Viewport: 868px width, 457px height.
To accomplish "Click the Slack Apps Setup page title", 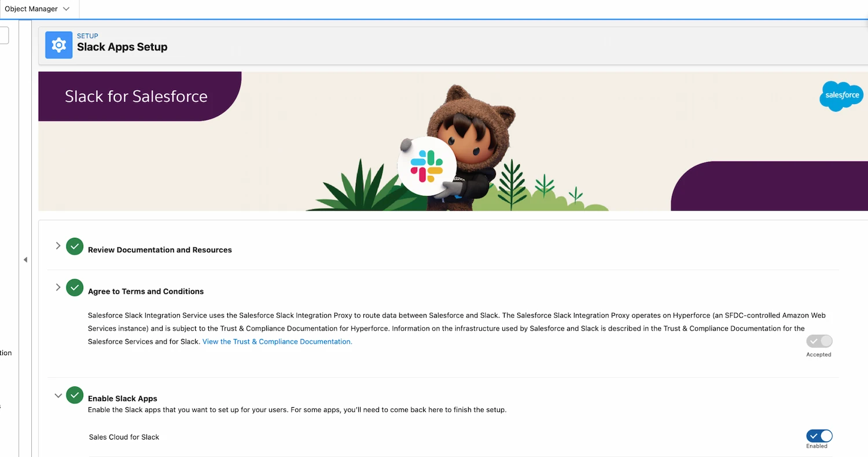I will 122,47.
